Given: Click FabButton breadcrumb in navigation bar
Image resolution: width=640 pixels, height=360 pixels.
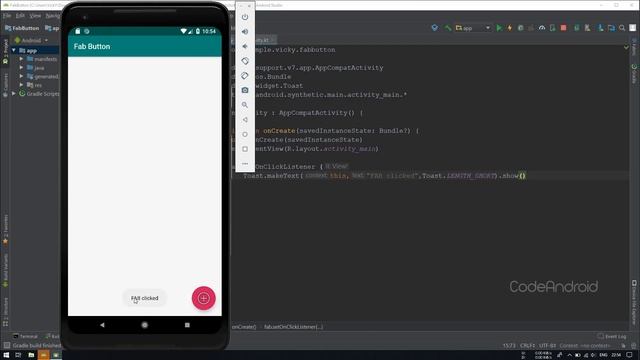Looking at the screenshot, I should pos(22,28).
